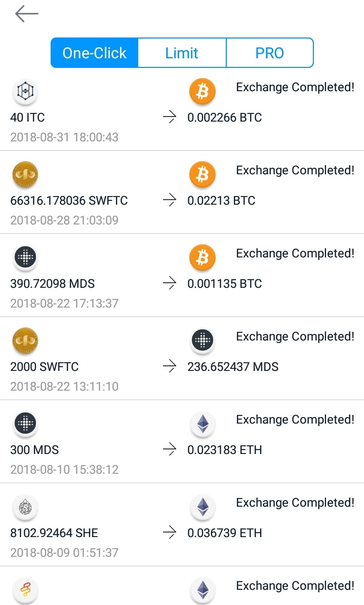Click Bitcoin icon beside 0.02213 BTC
Image resolution: width=364 pixels, height=605 pixels.
203,174
